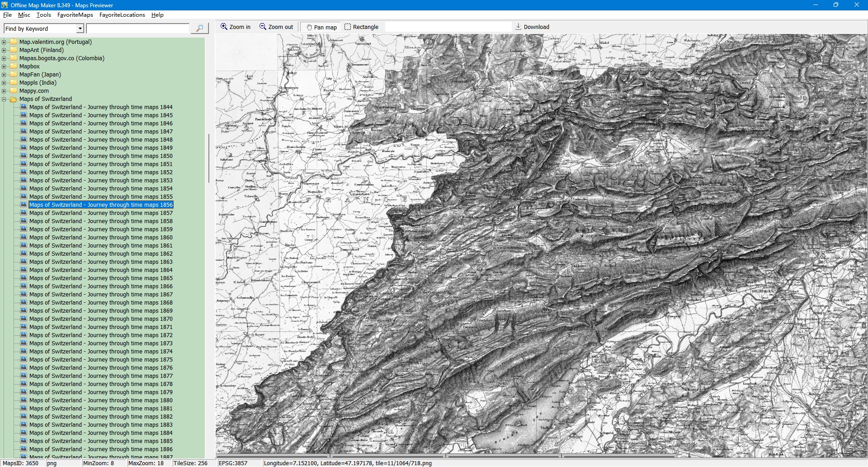Collapse the Maps of Switzerland folder
Image resolution: width=868 pixels, height=467 pixels.
[4, 99]
